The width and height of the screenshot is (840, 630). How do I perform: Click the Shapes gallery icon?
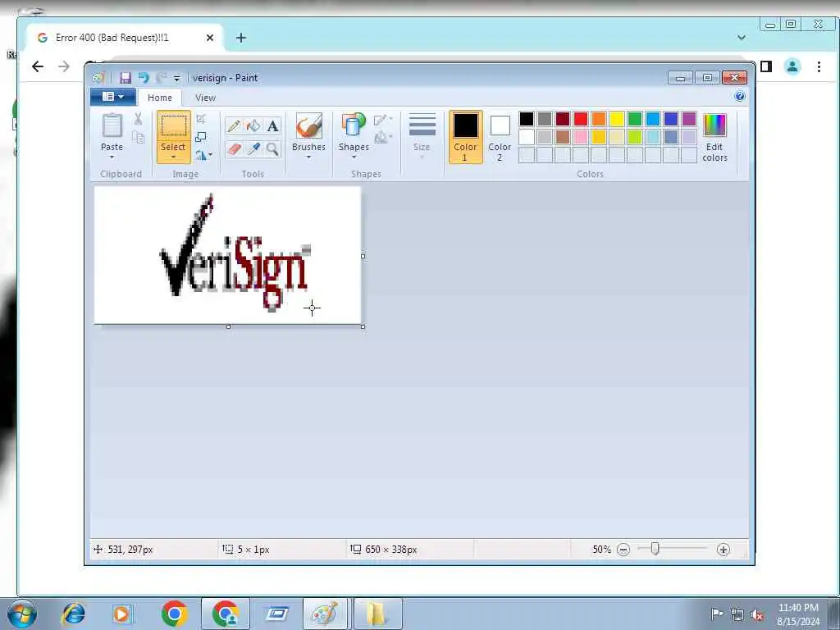coord(354,126)
